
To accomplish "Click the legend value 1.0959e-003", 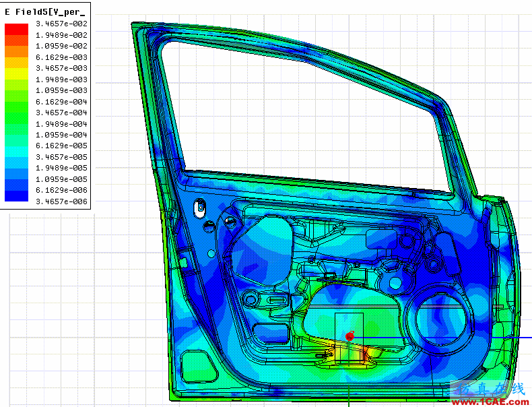I will coord(61,90).
